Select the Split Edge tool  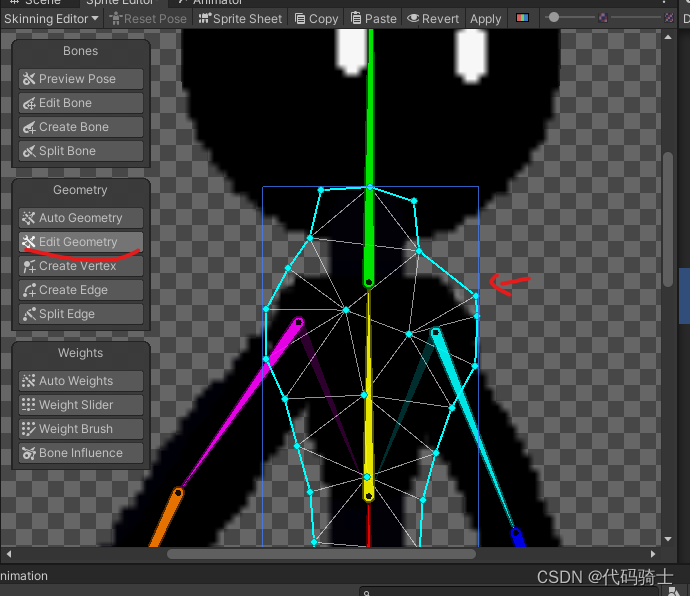coord(81,314)
